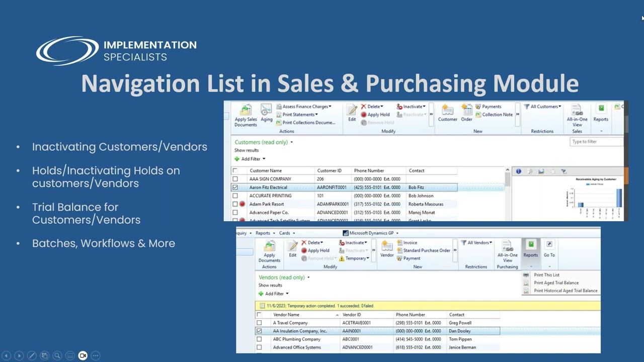
Task: Open Reports in the Customers ribbon
Action: point(601,114)
